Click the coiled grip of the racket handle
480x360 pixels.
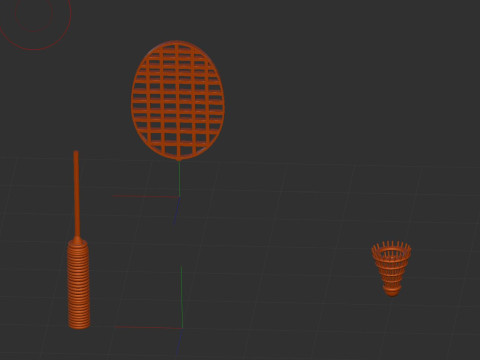(x=79, y=284)
